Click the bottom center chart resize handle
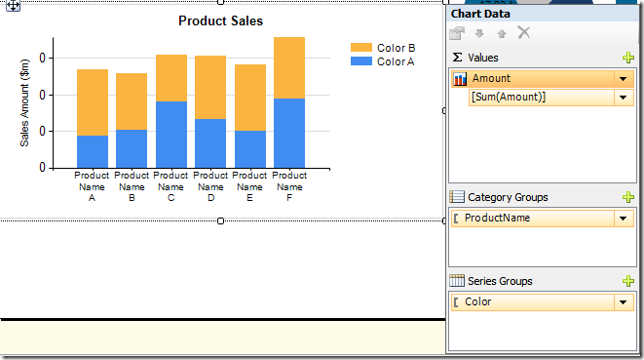644x360 pixels. (x=220, y=220)
